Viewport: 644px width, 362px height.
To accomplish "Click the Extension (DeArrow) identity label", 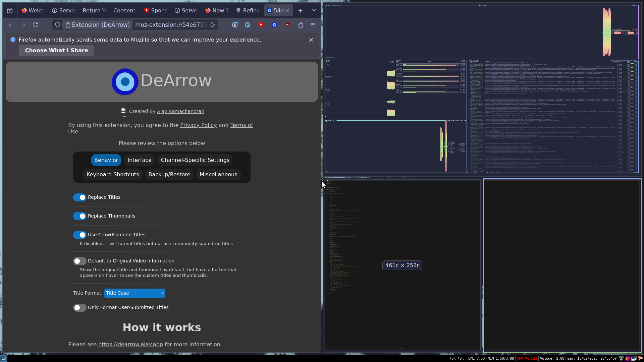I will pyautogui.click(x=97, y=25).
